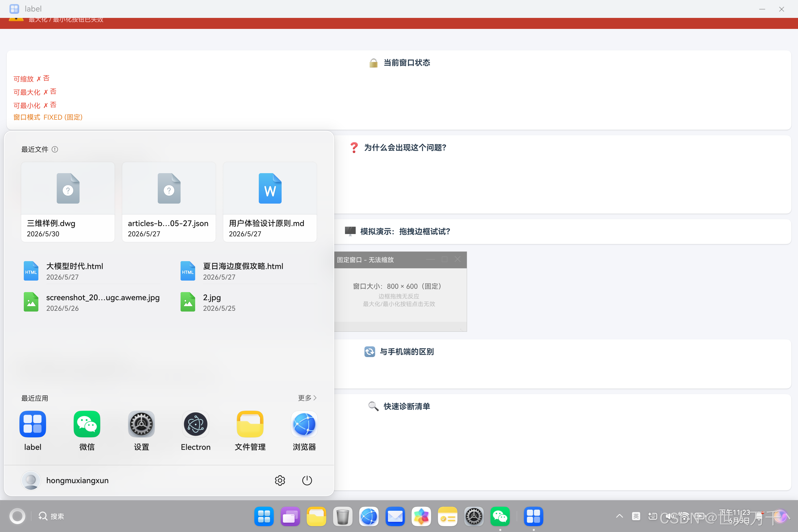798x532 pixels.
Task: Open the start menu circle button
Action: pyautogui.click(x=17, y=516)
